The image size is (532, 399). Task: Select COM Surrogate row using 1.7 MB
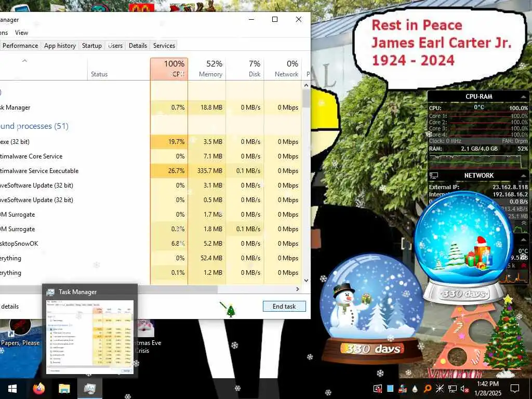point(151,215)
